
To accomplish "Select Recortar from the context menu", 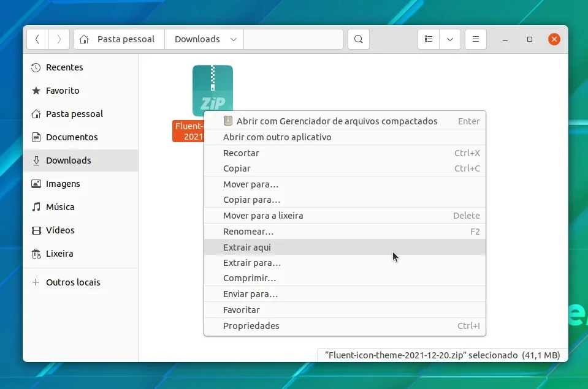I will click(x=345, y=153).
